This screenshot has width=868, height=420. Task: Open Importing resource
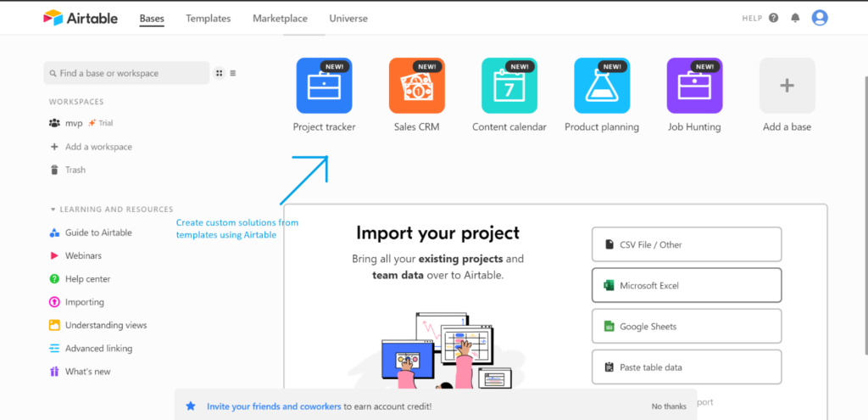pos(85,303)
